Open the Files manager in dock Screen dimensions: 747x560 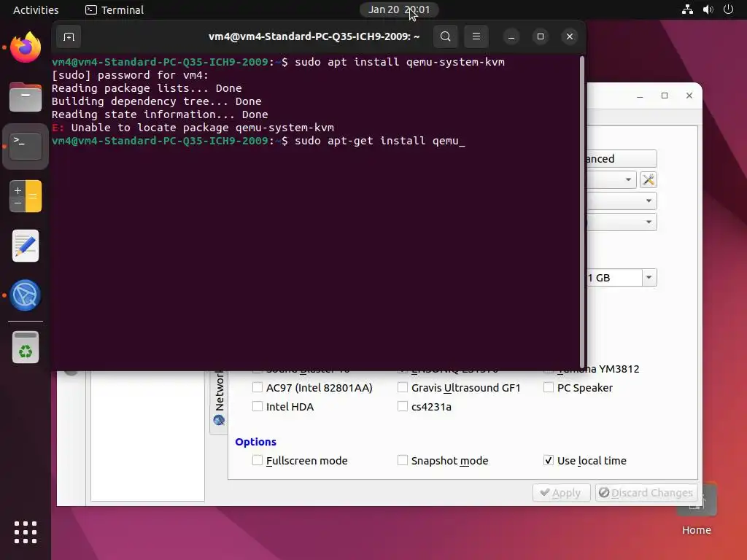pyautogui.click(x=26, y=97)
